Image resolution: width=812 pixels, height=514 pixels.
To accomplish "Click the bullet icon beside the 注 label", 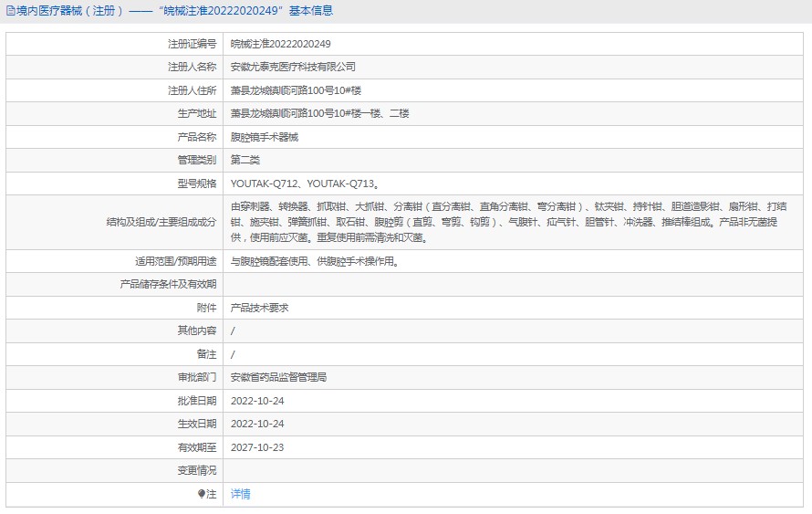I will click(202, 494).
